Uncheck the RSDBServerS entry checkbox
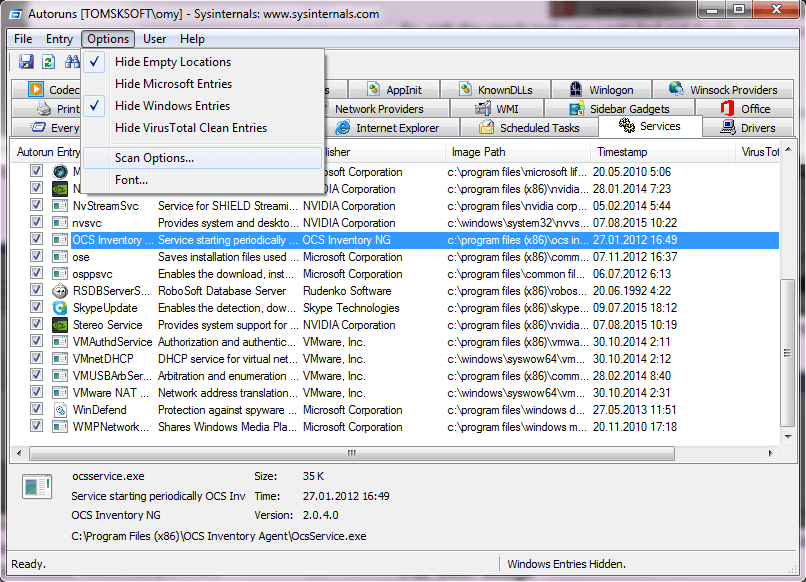 tap(36, 290)
